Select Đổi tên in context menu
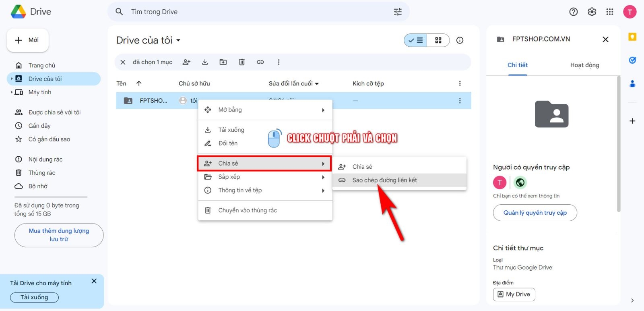The image size is (644, 311). pyautogui.click(x=266, y=143)
